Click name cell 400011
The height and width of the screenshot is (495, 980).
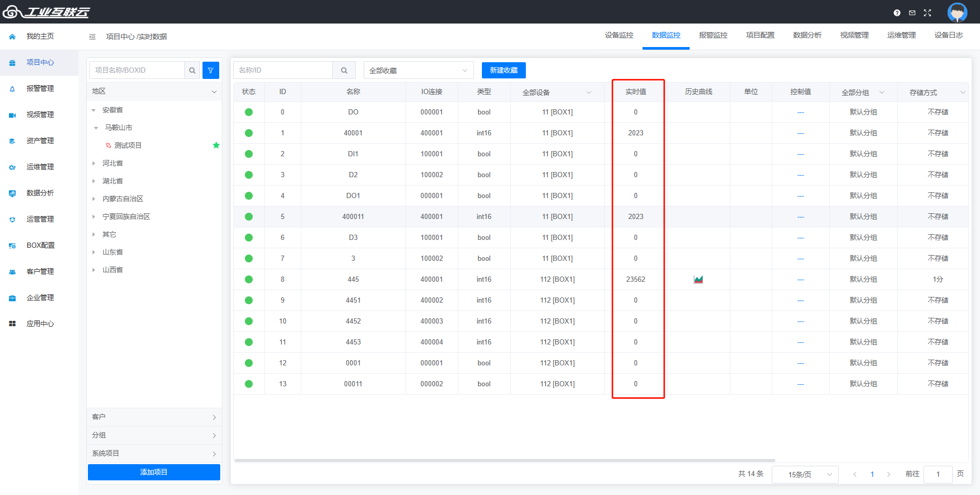(x=353, y=217)
